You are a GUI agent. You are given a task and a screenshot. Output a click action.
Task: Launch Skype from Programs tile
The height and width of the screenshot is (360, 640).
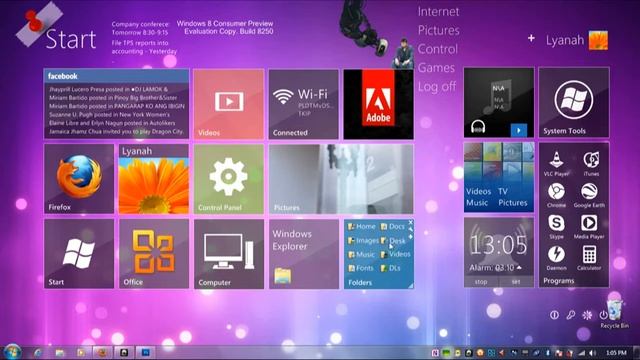click(556, 226)
